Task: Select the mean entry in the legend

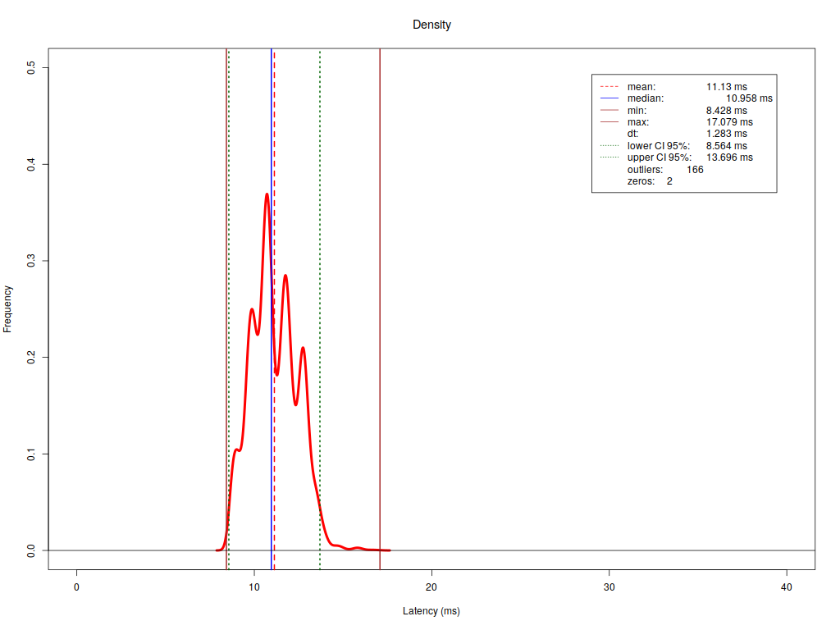Action: click(x=641, y=86)
